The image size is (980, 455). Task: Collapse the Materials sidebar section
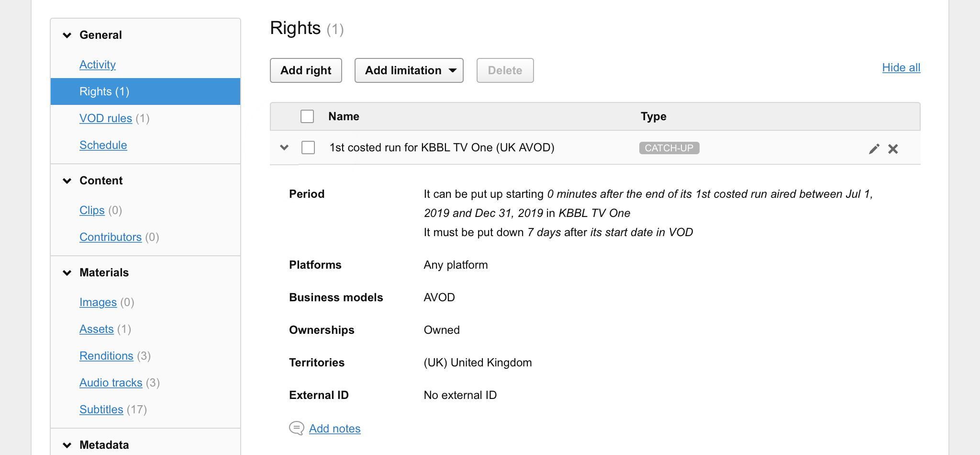point(67,273)
